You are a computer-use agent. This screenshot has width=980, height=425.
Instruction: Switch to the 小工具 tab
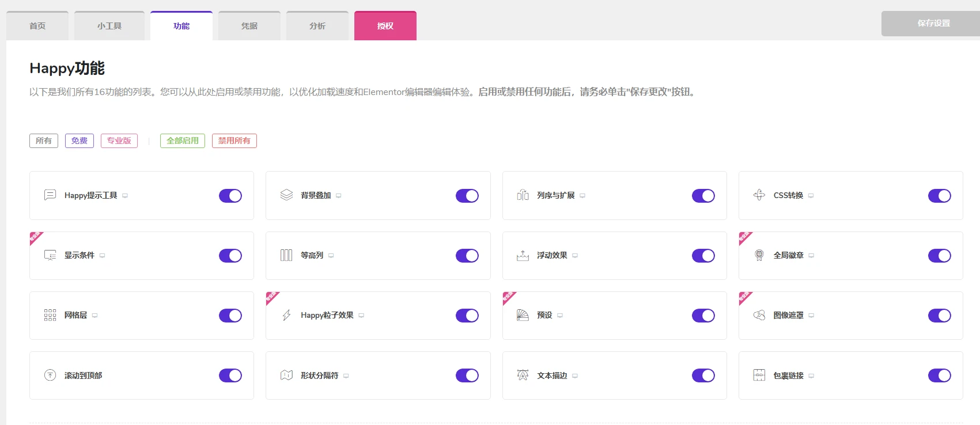click(109, 26)
